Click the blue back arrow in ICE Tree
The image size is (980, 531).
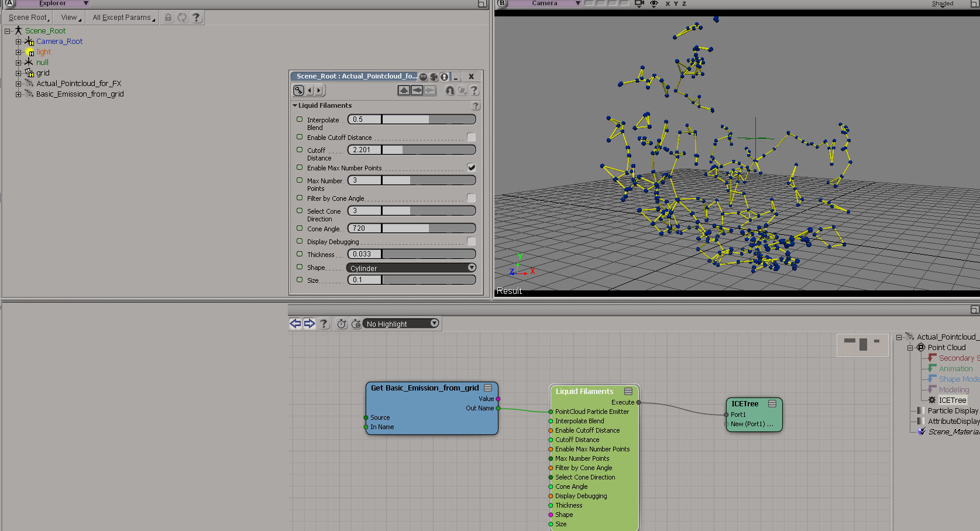295,324
